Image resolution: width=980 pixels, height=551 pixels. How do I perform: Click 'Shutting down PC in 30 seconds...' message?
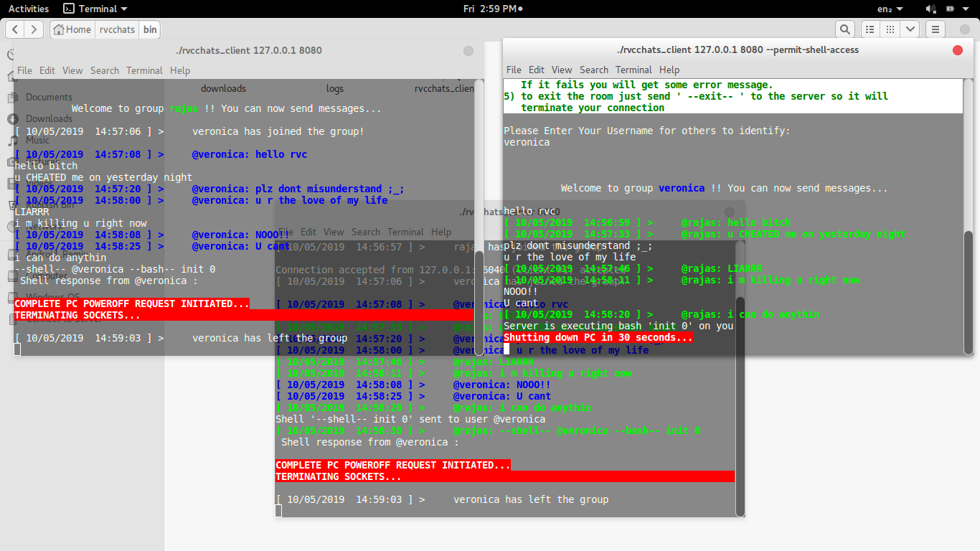[598, 337]
